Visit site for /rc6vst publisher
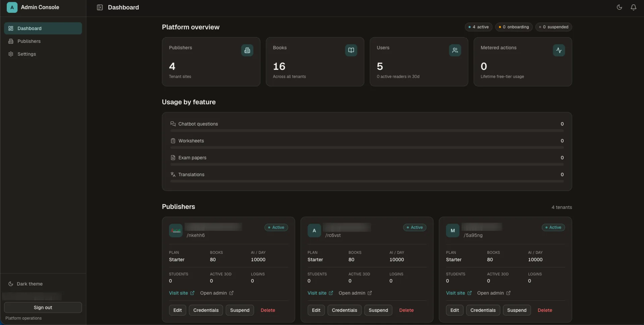This screenshot has width=644, height=325. click(x=320, y=293)
